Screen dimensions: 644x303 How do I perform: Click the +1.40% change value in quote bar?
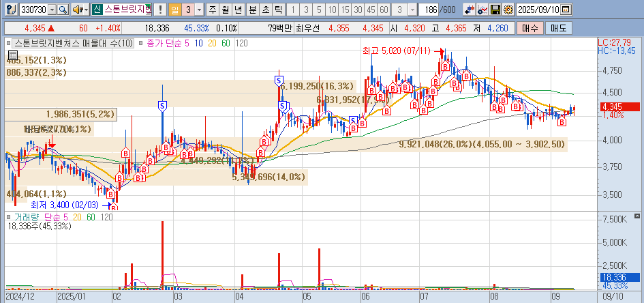(x=108, y=29)
